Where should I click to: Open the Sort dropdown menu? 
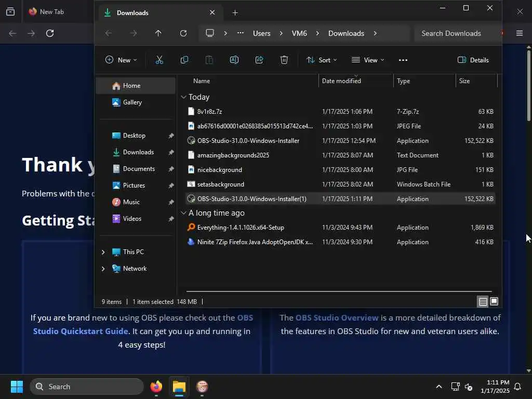(x=322, y=60)
